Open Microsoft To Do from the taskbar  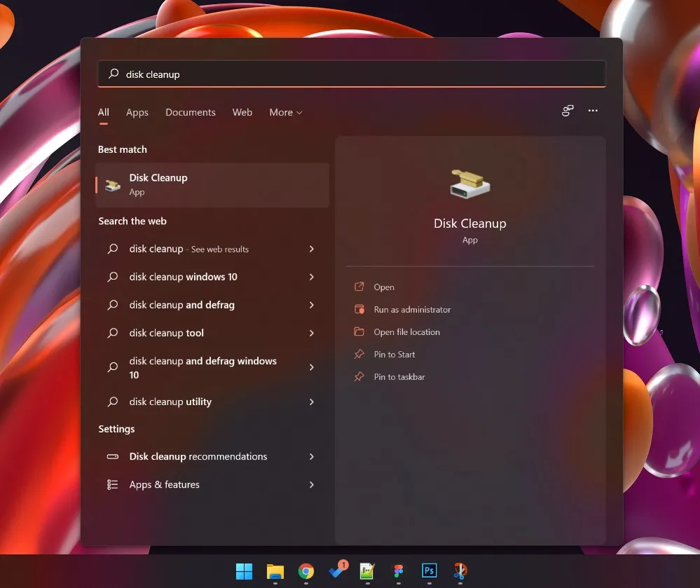pos(336,571)
